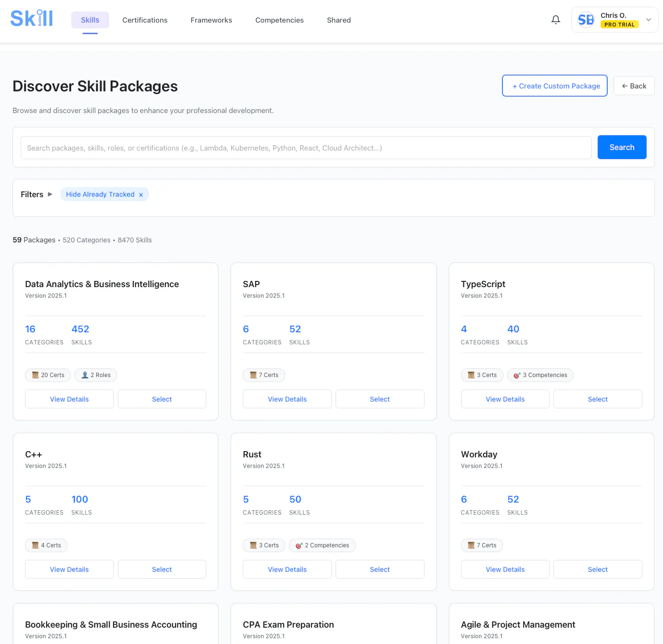Viewport: 663px width, 644px height.
Task: Switch to the Skills tab
Action: point(90,20)
